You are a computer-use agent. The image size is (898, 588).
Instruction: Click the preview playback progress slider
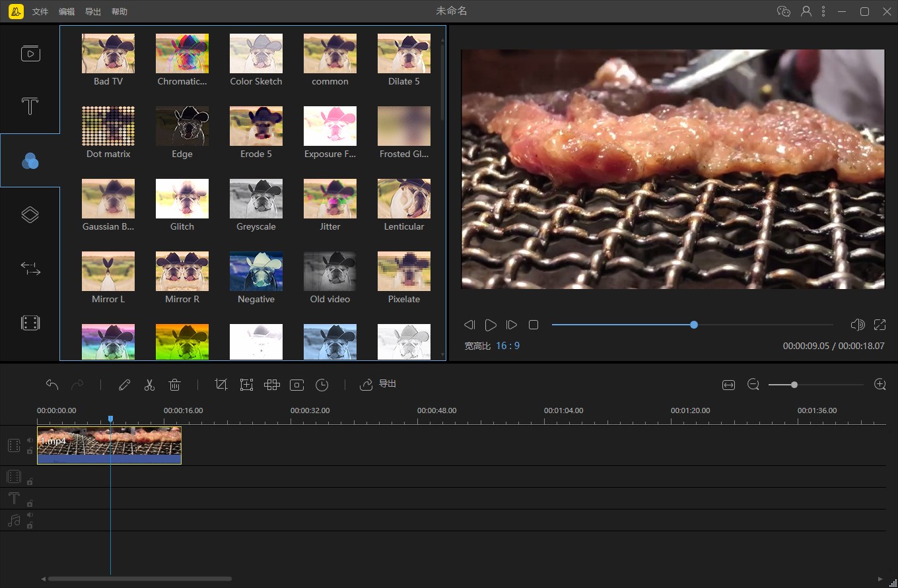click(692, 325)
